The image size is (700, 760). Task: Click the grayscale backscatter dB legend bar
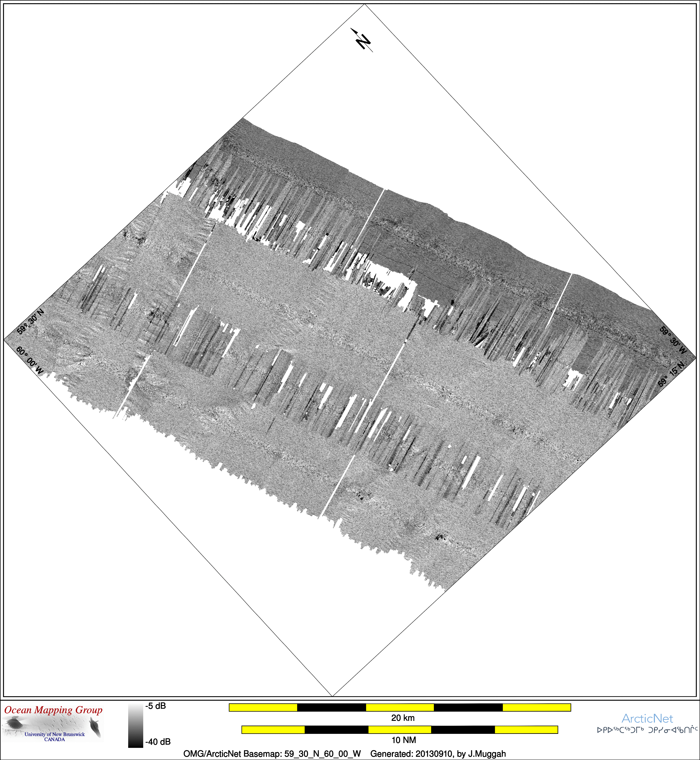135,725
